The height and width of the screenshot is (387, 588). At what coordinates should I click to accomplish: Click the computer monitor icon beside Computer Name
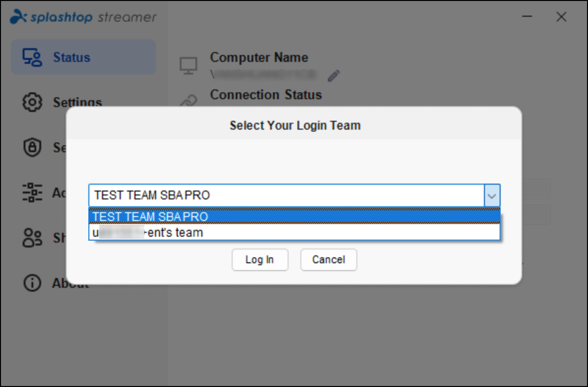click(188, 66)
